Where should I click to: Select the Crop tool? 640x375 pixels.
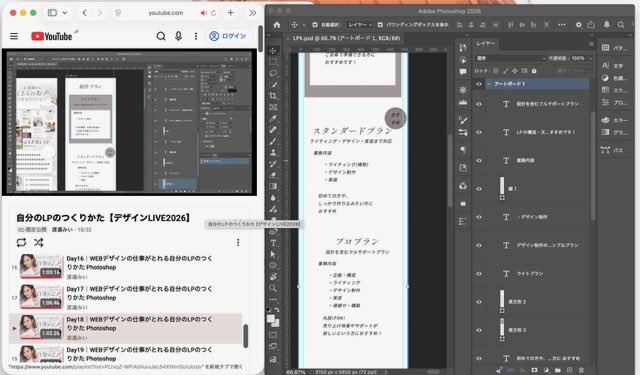tap(273, 95)
